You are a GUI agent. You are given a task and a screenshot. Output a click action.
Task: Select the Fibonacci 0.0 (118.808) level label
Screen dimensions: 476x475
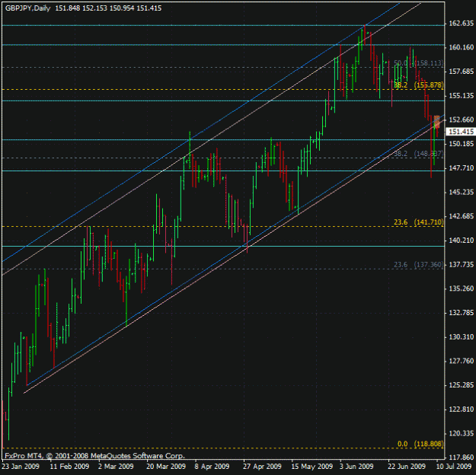(x=420, y=444)
